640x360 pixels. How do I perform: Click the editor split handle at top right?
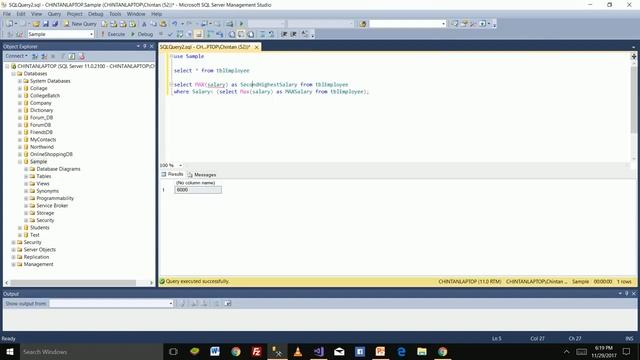[633, 56]
